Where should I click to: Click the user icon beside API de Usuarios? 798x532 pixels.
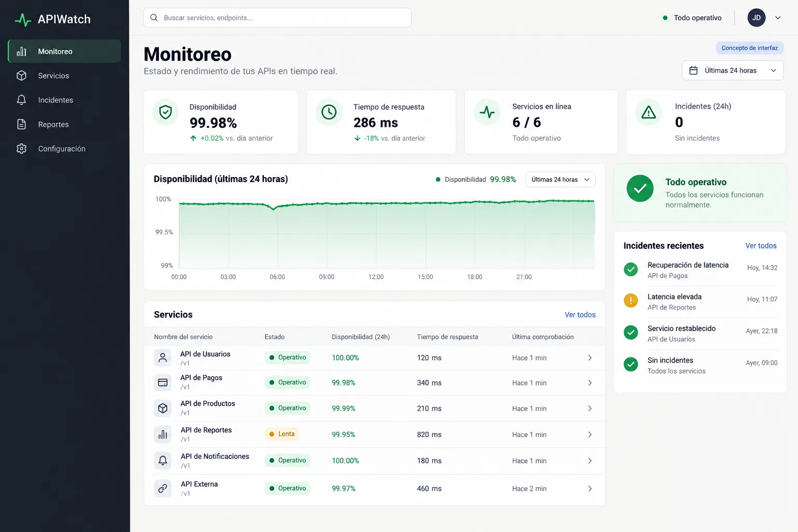click(x=163, y=358)
